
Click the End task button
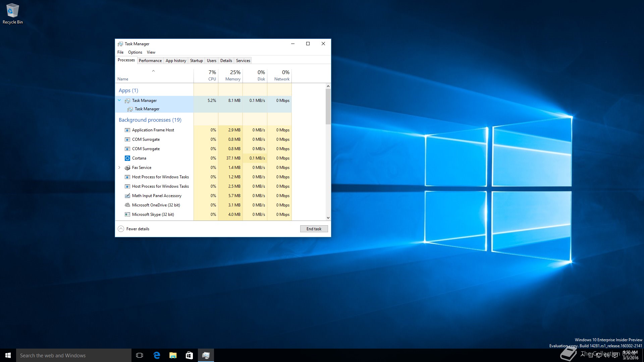314,229
